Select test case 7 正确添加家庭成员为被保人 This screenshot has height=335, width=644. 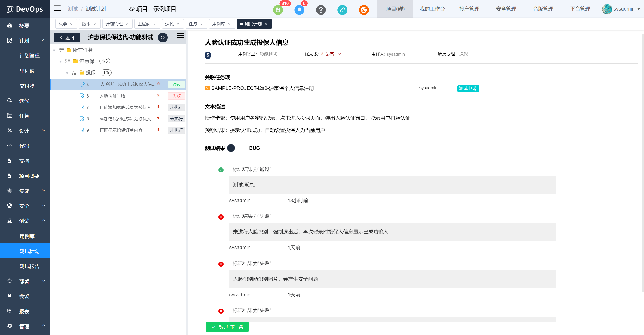[x=125, y=107]
